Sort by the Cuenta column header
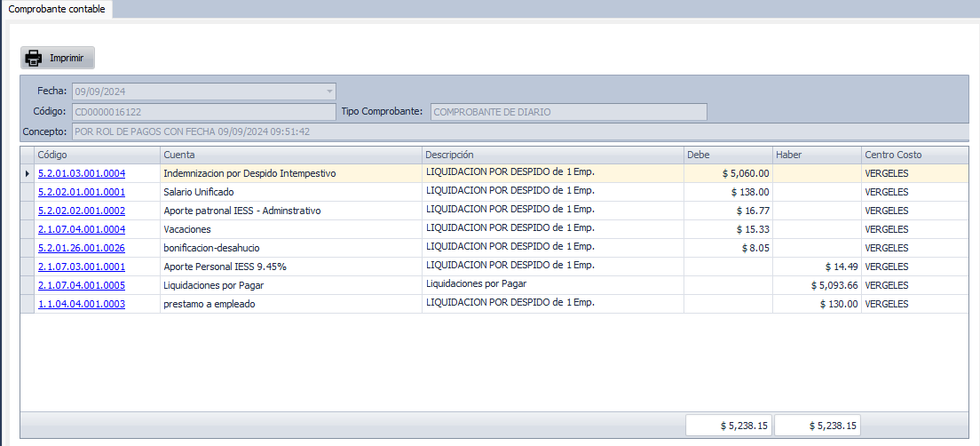The image size is (980, 446). click(x=290, y=155)
